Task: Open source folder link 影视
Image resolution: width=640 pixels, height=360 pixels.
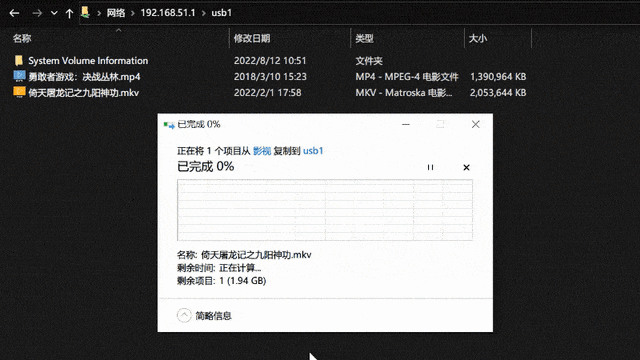Action: [262, 151]
